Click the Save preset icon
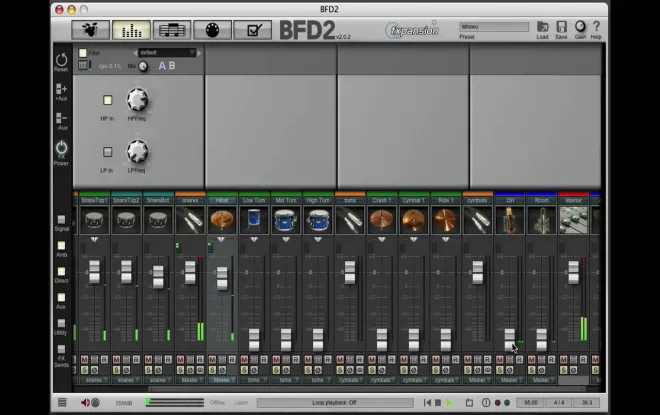The height and width of the screenshot is (415, 660). point(561,27)
